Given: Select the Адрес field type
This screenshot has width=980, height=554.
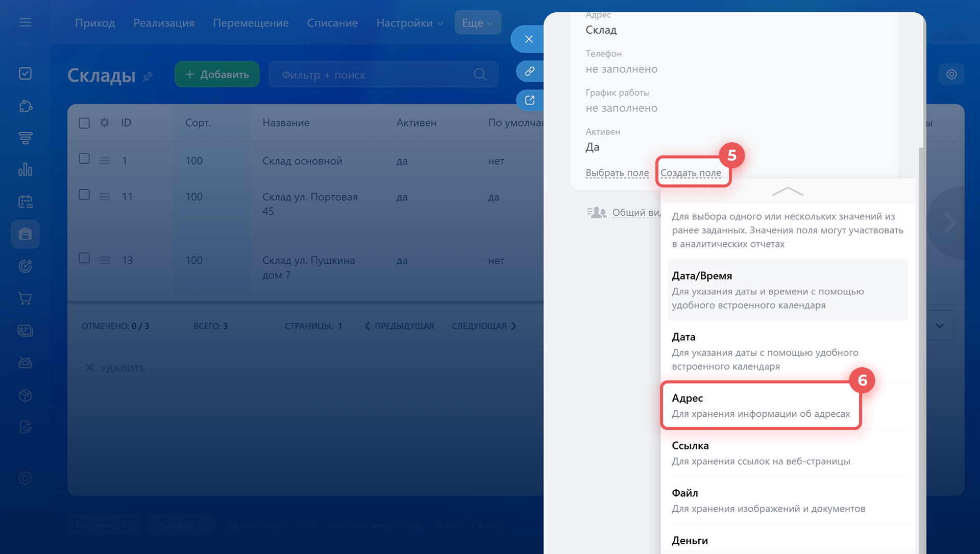Looking at the screenshot, I should pos(760,406).
